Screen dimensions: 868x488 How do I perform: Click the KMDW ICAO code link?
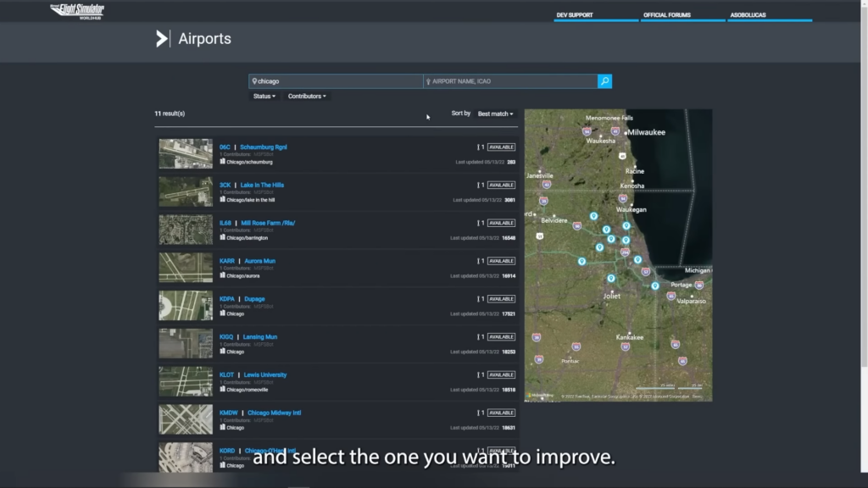tap(228, 413)
